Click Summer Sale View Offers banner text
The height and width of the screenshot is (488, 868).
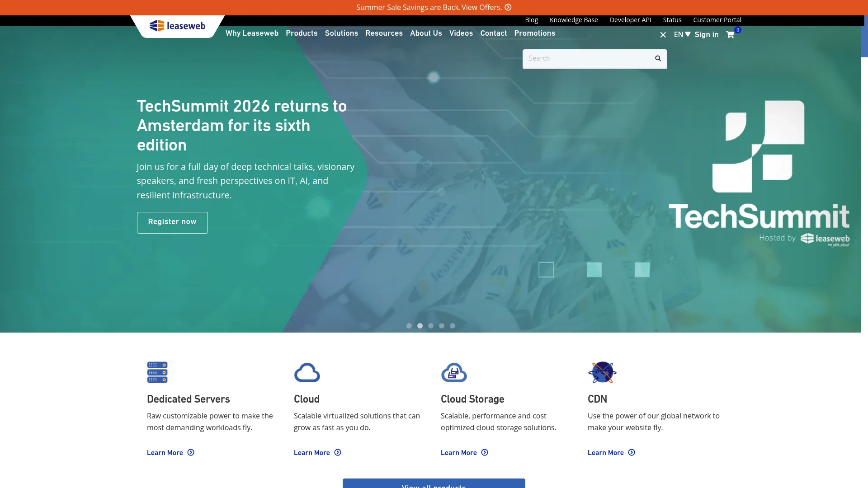(429, 7)
